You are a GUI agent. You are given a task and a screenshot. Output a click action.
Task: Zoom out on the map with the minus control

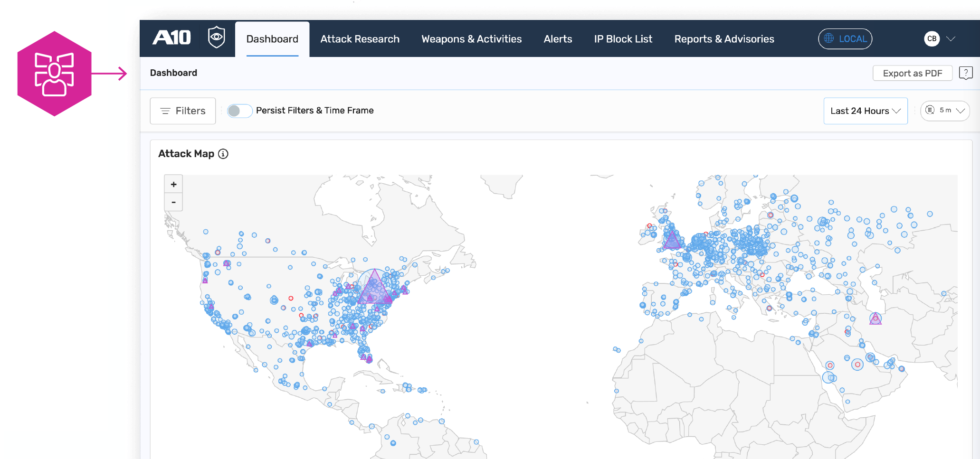pos(173,202)
